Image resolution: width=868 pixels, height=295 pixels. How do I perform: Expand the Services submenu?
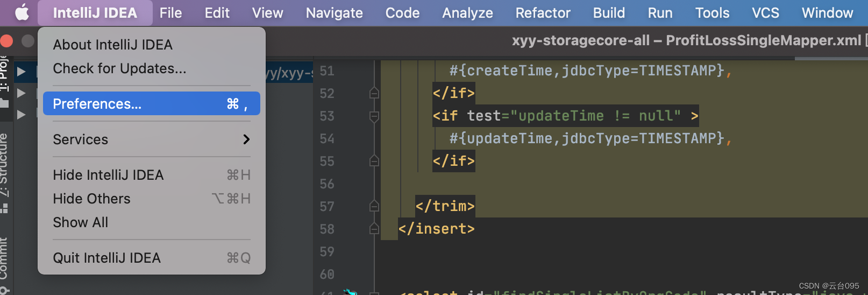pyautogui.click(x=152, y=139)
